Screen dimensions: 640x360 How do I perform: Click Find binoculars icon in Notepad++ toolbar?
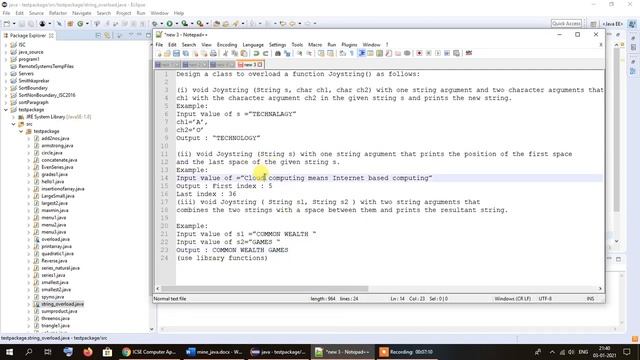(278, 53)
